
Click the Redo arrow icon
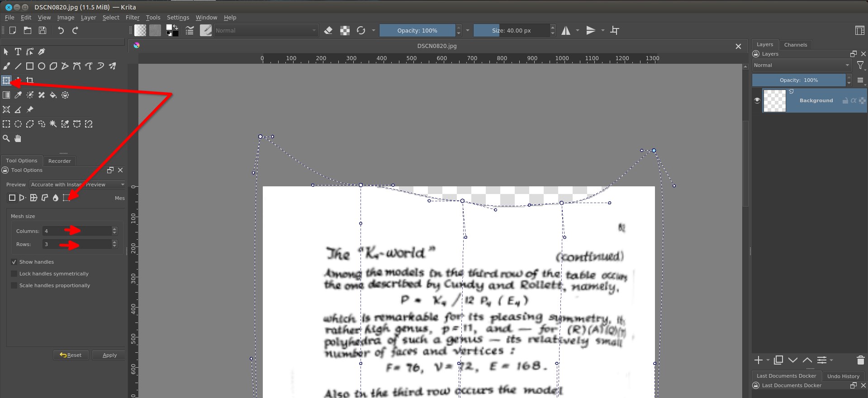75,30
